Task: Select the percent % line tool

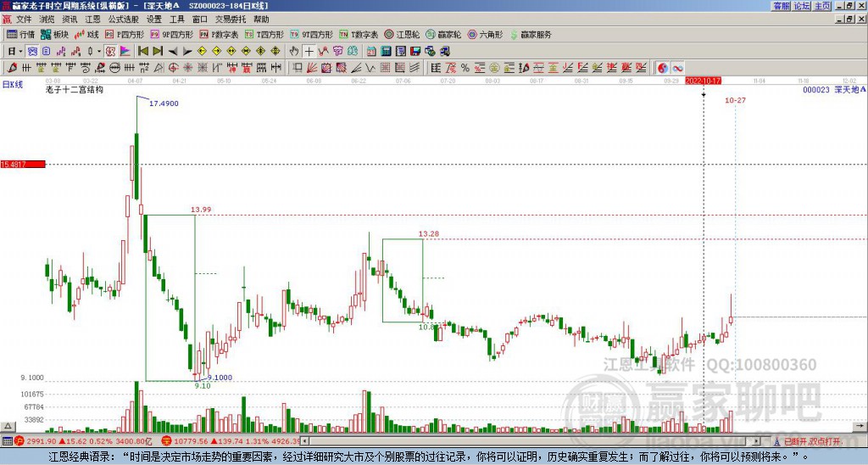Action: tap(465, 68)
